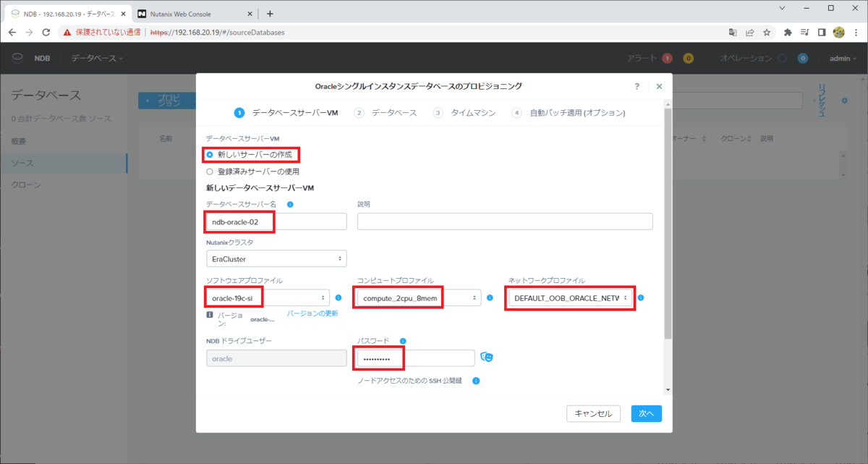This screenshot has width=868, height=464.
Task: Click info icon beside compute profile dropdown
Action: pyautogui.click(x=490, y=298)
